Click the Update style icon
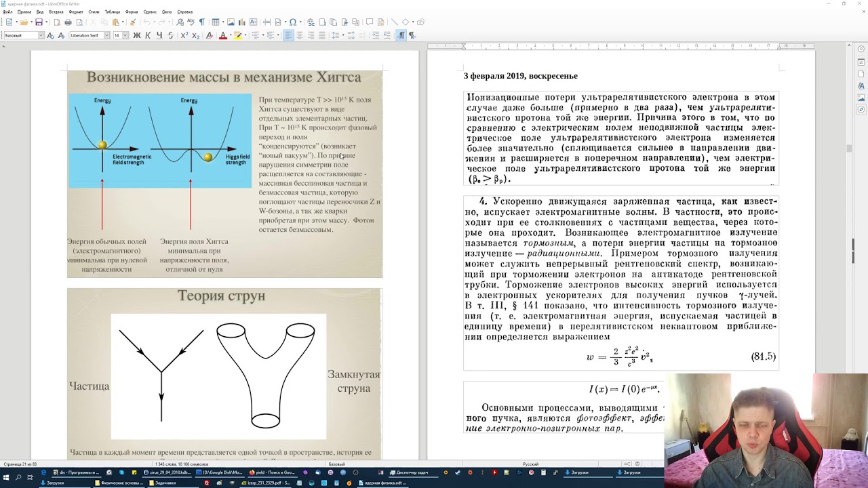The image size is (868, 488). pos(50,35)
